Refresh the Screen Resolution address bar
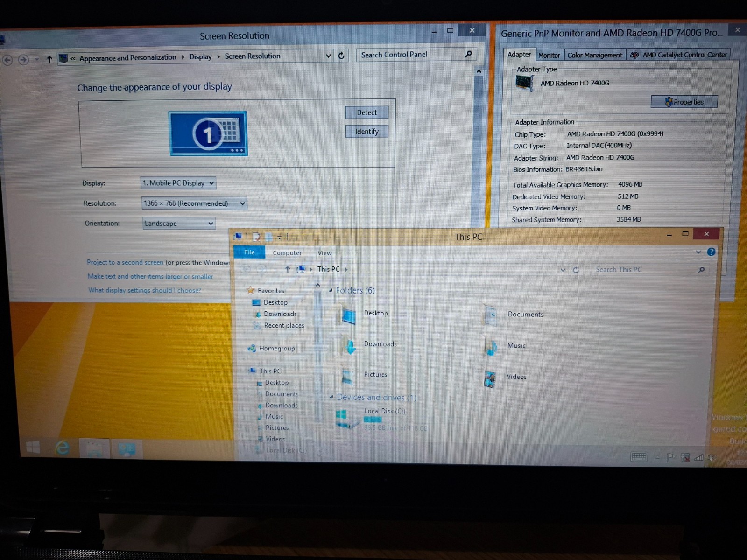747x560 pixels. click(x=341, y=56)
